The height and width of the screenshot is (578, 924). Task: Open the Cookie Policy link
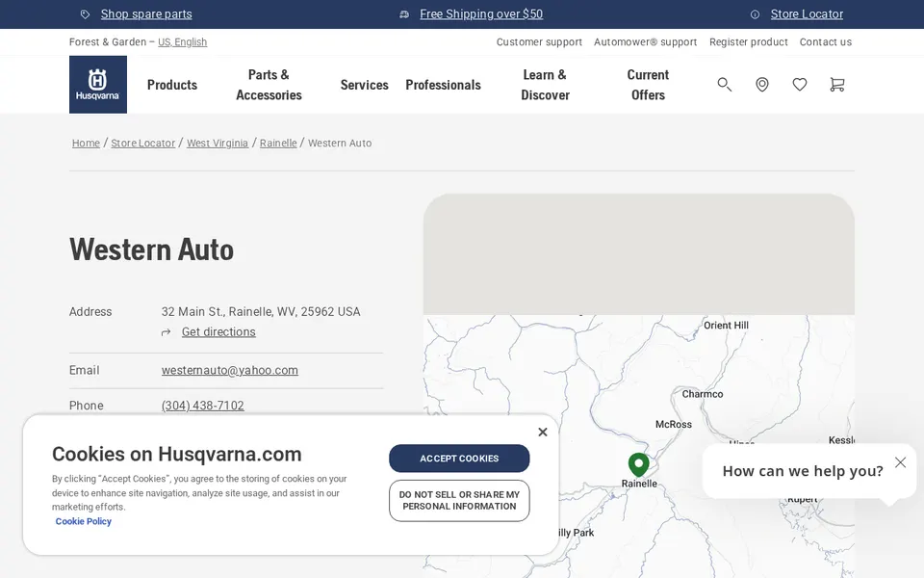point(83,521)
